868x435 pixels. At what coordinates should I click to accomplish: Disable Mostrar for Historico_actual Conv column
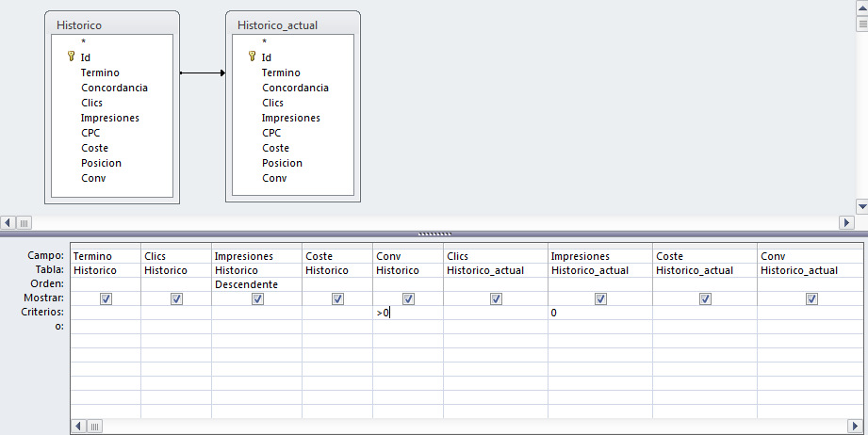[x=811, y=298]
